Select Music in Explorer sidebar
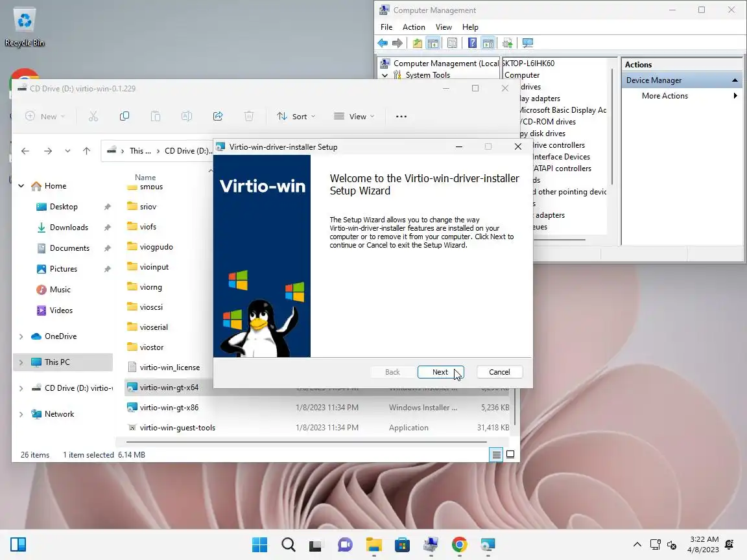 [x=60, y=290]
